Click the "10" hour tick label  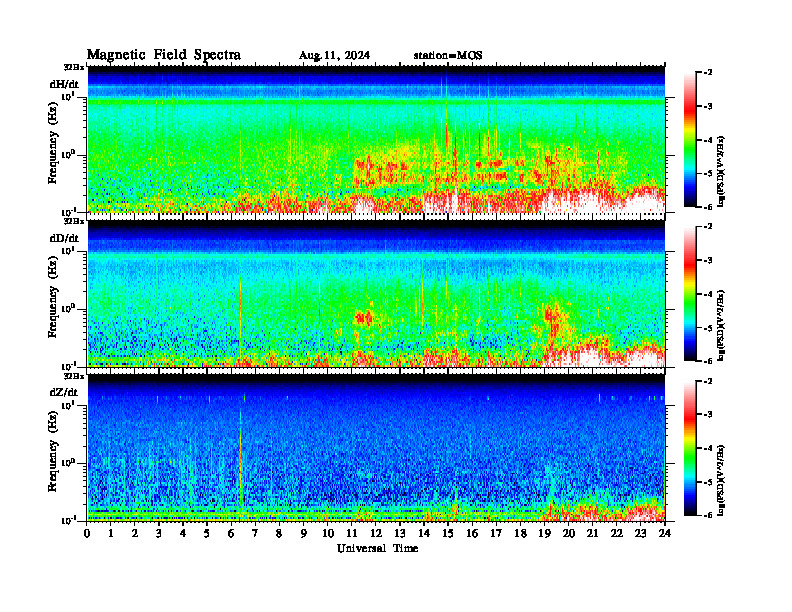(x=328, y=534)
